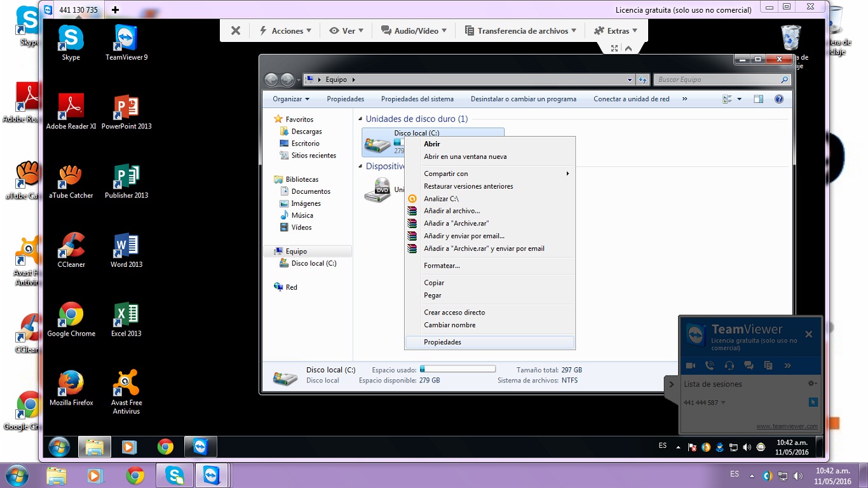Image resolution: width=868 pixels, height=488 pixels.
Task: Open the Mozilla Firefox desktop shortcut
Action: click(71, 388)
